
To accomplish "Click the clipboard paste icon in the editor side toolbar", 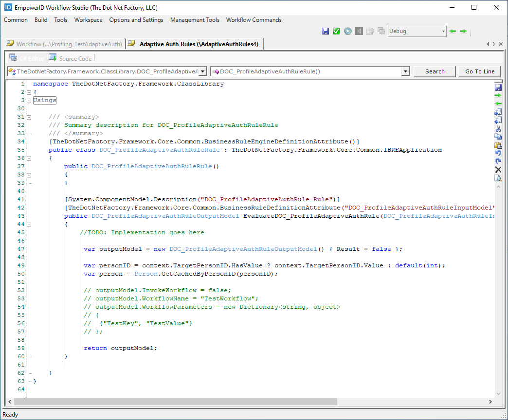I will 498,145.
